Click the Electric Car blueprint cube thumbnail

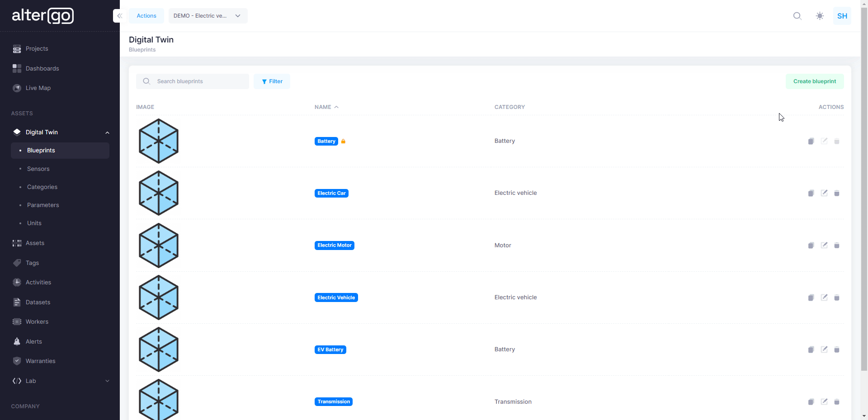(158, 193)
